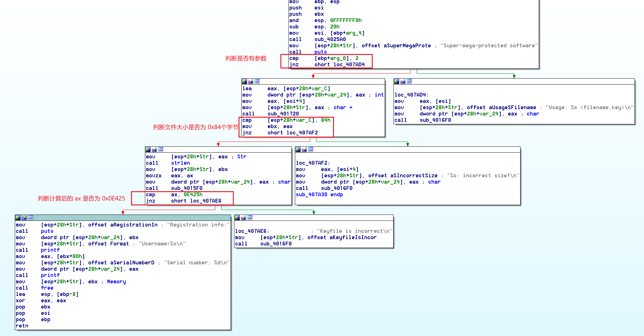Click aSerialNumberD offset
The image size is (644, 336).
(132, 263)
